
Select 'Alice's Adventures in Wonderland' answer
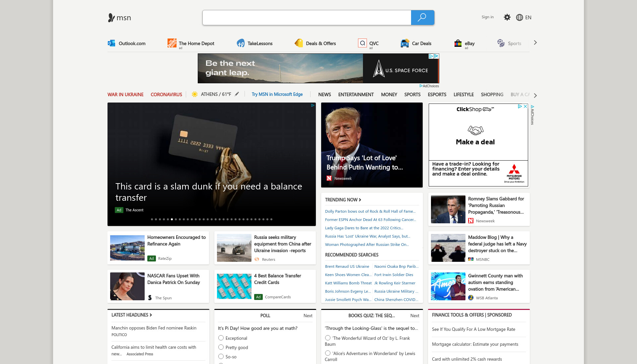[328, 353]
